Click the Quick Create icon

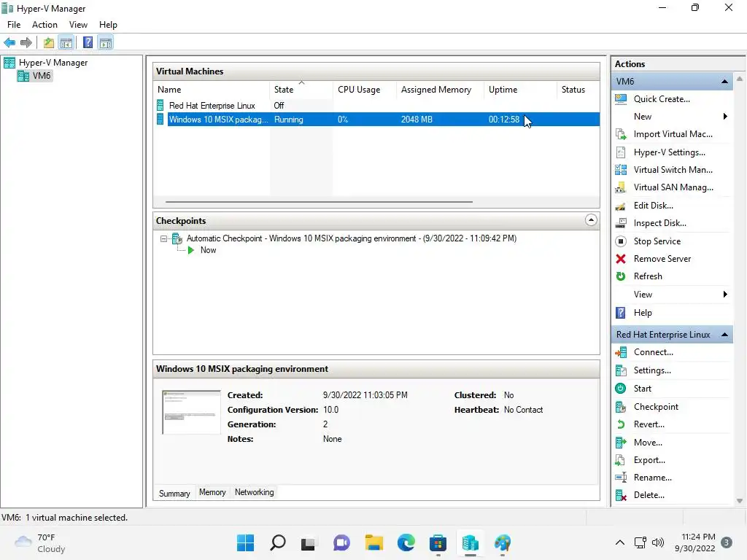[x=621, y=99]
